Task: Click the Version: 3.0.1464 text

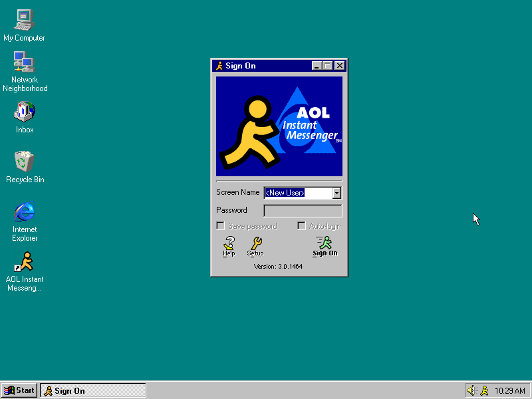Action: (278, 267)
